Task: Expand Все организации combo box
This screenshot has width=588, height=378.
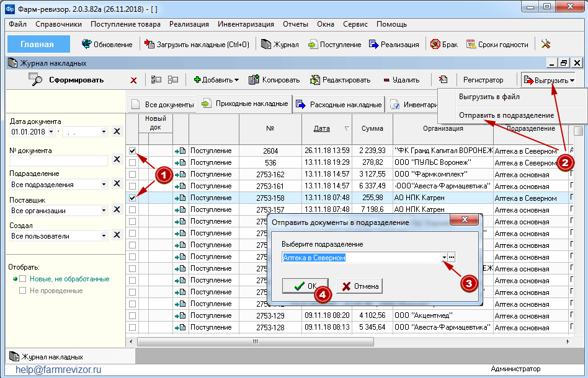Action: 104,211
